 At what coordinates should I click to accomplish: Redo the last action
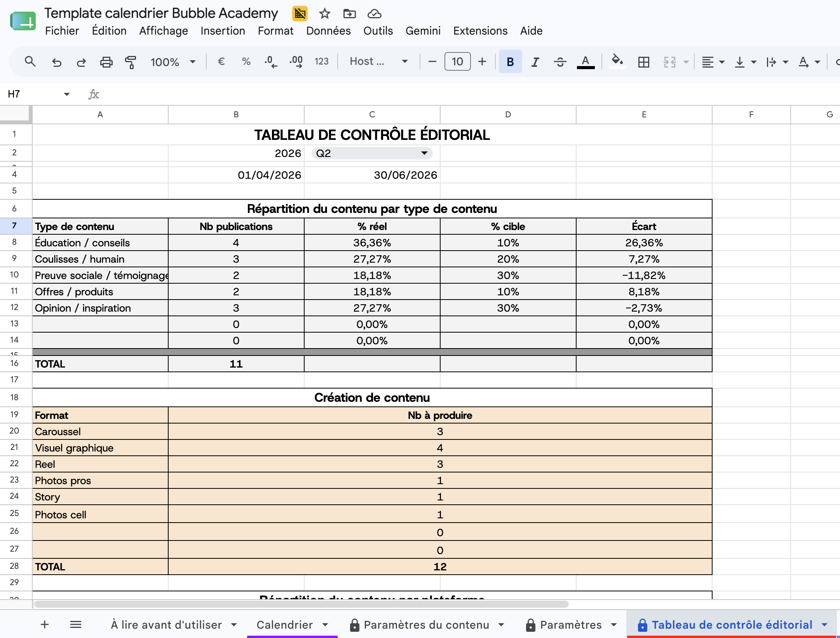coord(81,62)
